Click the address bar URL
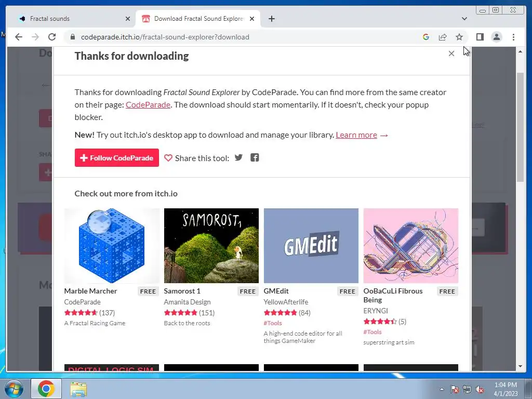The height and width of the screenshot is (399, 532). (x=165, y=37)
